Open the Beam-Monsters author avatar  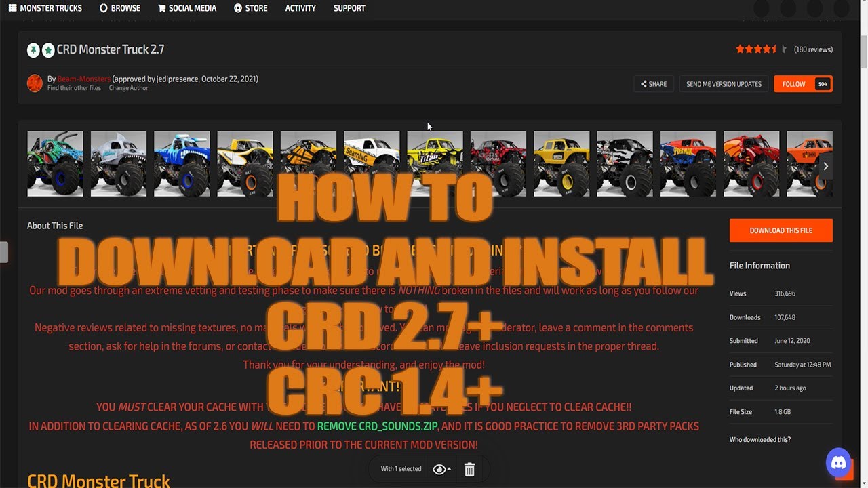coord(35,83)
